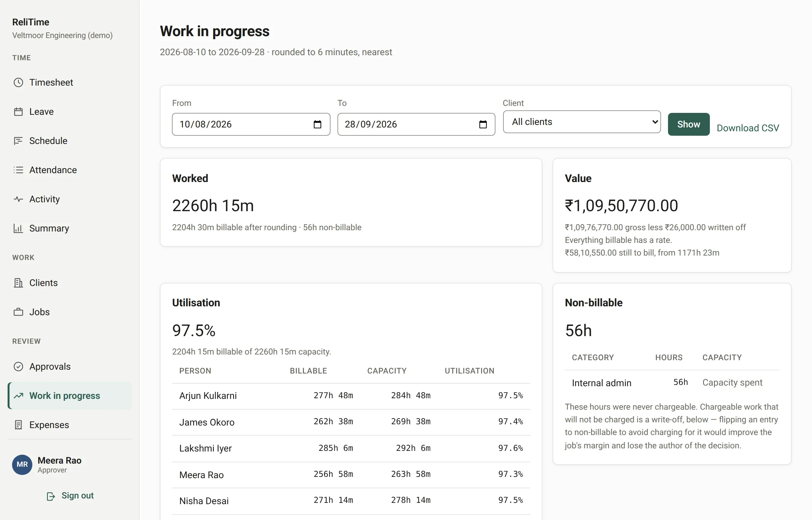Click the 2260h 15m worked total

click(213, 206)
